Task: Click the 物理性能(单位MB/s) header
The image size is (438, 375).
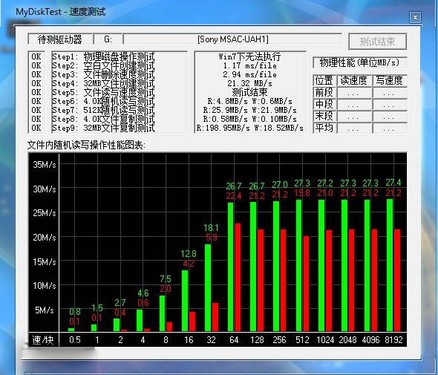Action: (359, 63)
